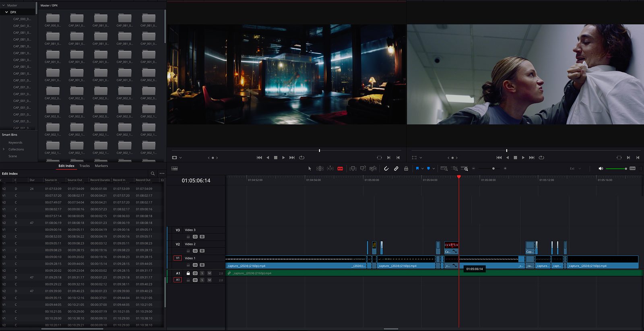Toggle lock on Video 3 track
Viewport: 644px width, 331px height.
point(188,237)
